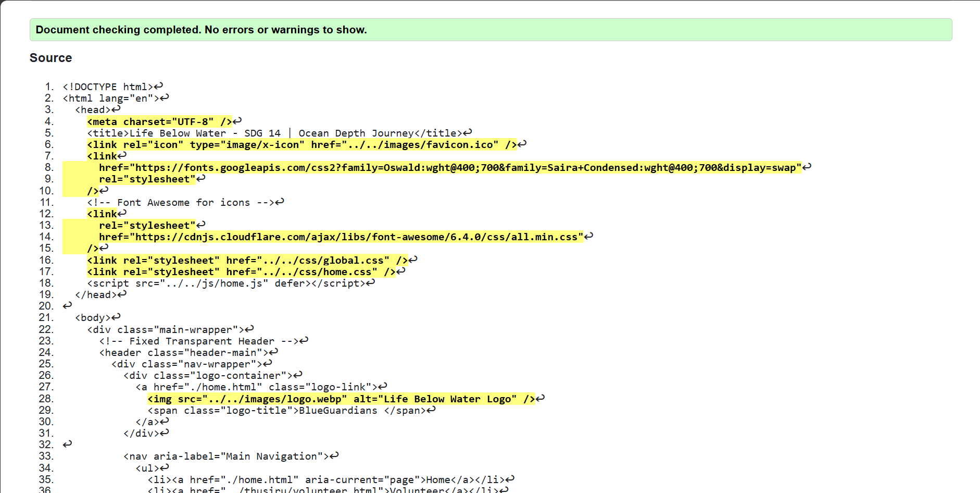Select the Source section heading
980x493 pixels.
click(51, 58)
